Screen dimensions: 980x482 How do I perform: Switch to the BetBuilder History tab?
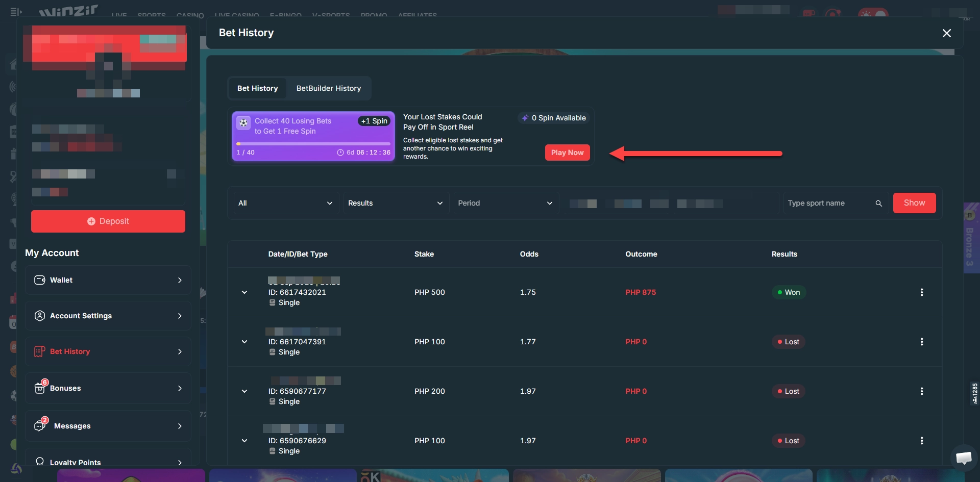tap(329, 88)
